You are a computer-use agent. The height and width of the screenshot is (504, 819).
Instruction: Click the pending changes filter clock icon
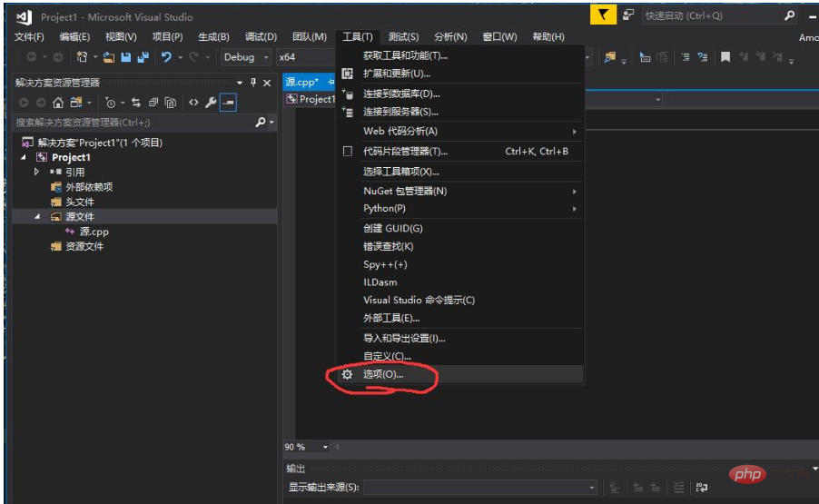coord(110,103)
